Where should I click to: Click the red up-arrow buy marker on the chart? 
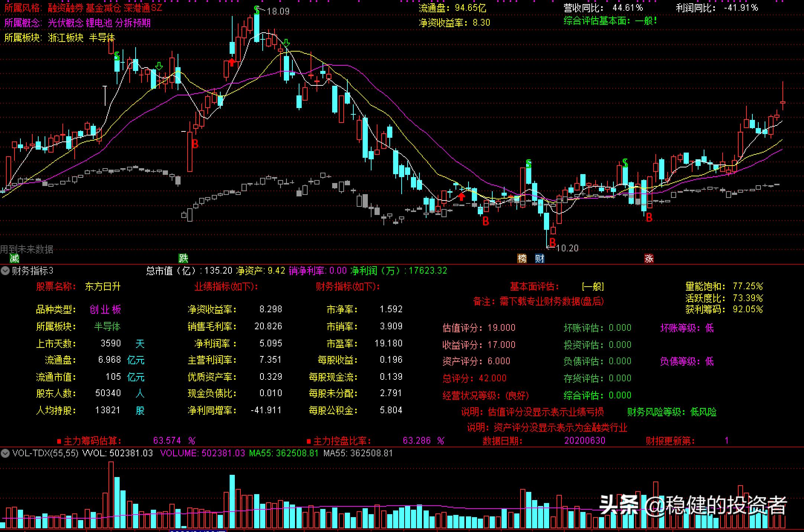pyautogui.click(x=233, y=62)
